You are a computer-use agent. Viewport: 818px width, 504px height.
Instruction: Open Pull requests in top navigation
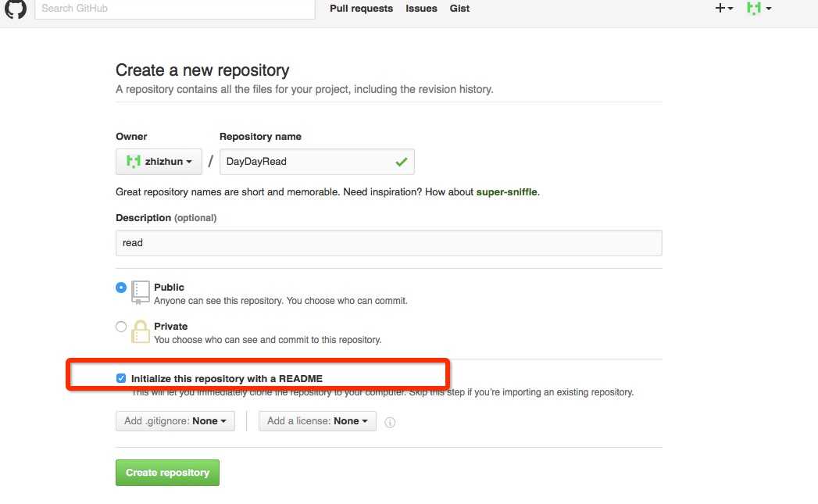pyautogui.click(x=361, y=9)
